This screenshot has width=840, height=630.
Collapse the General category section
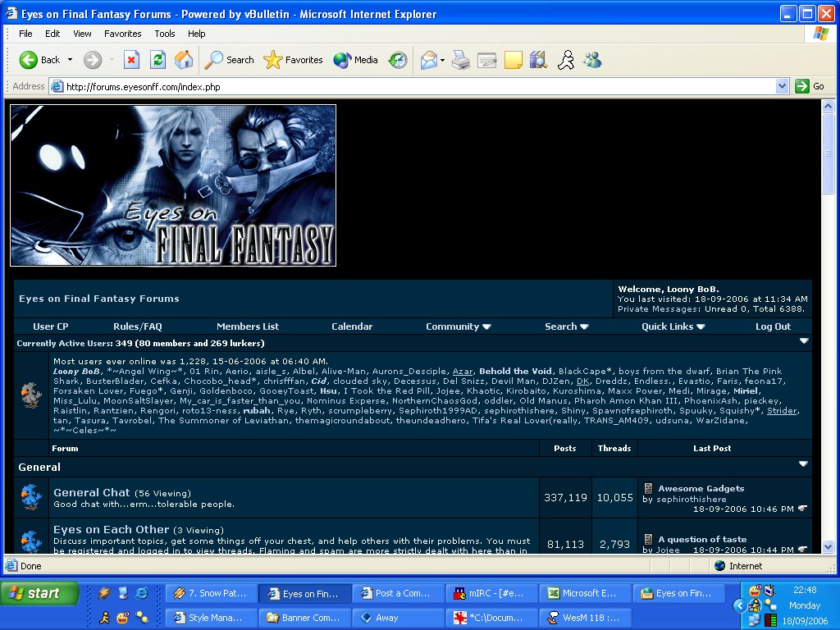(x=803, y=464)
